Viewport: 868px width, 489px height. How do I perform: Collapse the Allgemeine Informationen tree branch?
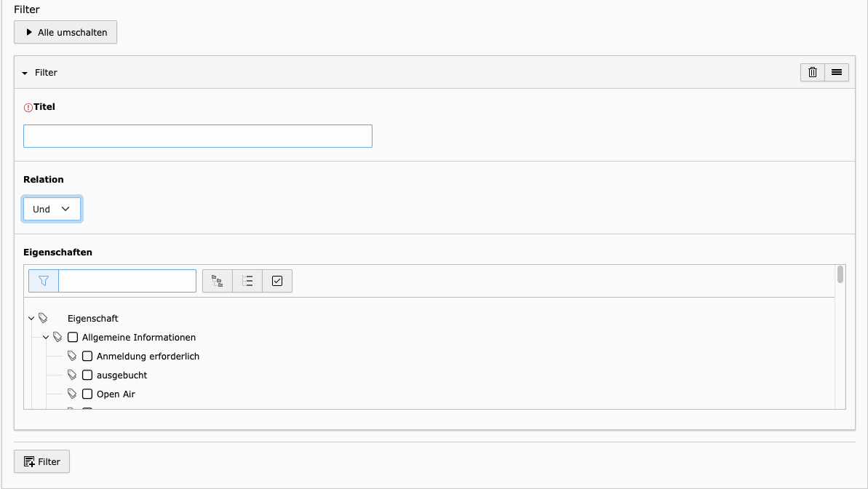point(46,338)
